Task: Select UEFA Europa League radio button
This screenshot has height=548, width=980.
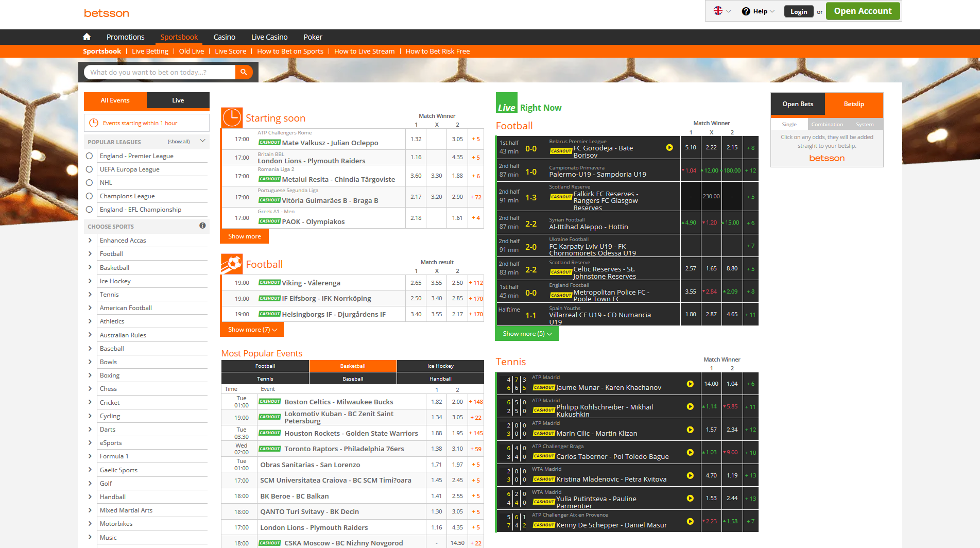Action: 90,169
